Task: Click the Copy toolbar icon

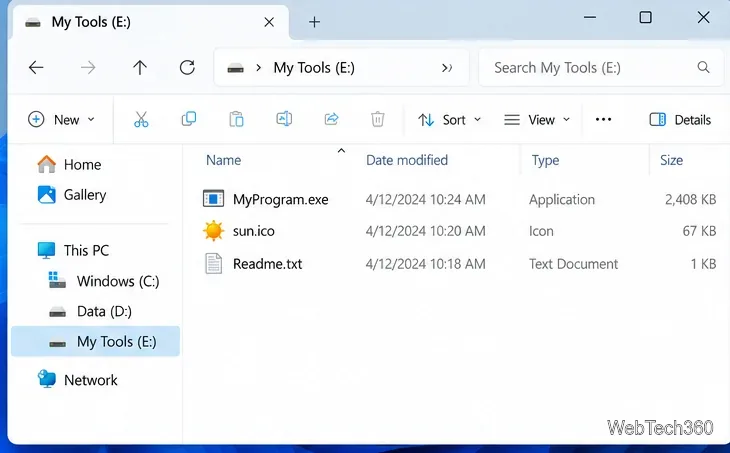Action: (x=189, y=120)
